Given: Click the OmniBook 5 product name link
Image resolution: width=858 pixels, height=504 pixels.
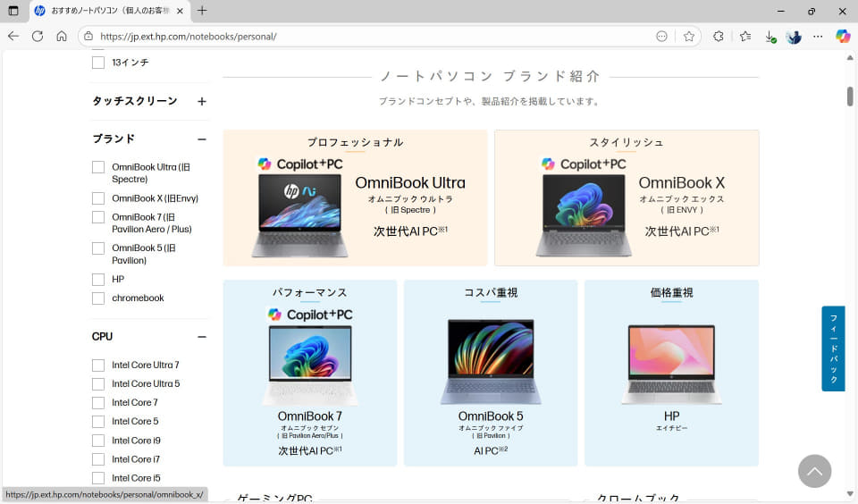Looking at the screenshot, I should 491,416.
